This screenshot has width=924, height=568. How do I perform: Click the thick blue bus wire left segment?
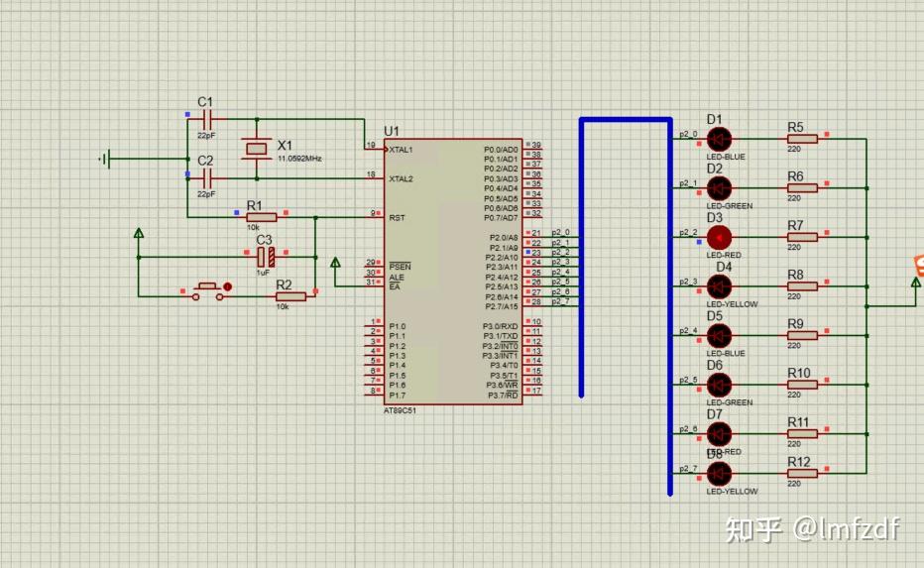[x=582, y=258]
